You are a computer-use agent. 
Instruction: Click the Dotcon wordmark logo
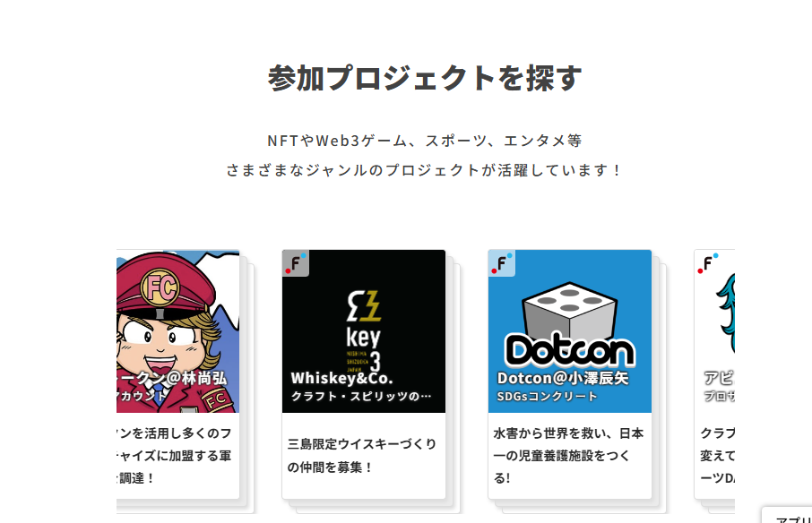coord(570,349)
